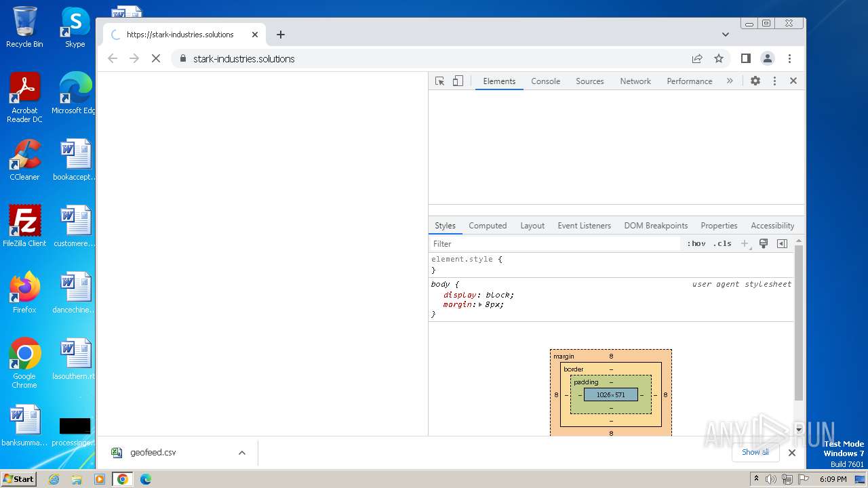The image size is (868, 488).
Task: Open the Skype desktop shortcut
Action: click(x=75, y=28)
